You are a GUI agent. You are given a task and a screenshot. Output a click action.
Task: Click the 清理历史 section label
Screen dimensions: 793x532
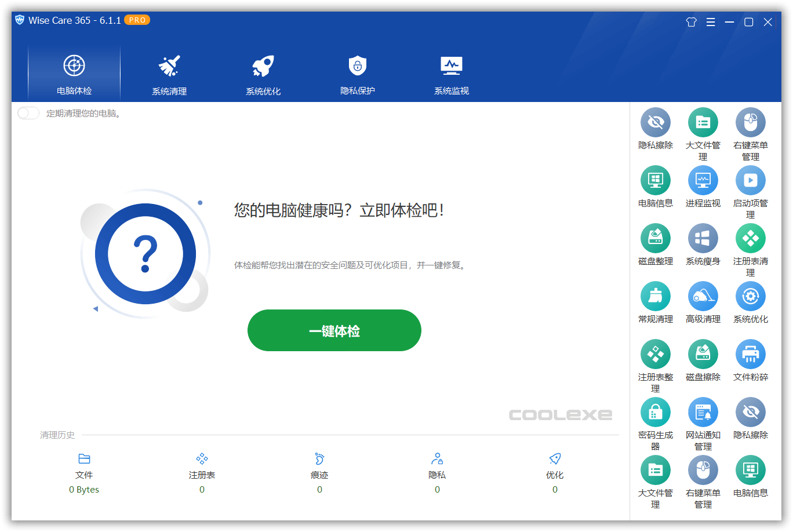[x=57, y=435]
